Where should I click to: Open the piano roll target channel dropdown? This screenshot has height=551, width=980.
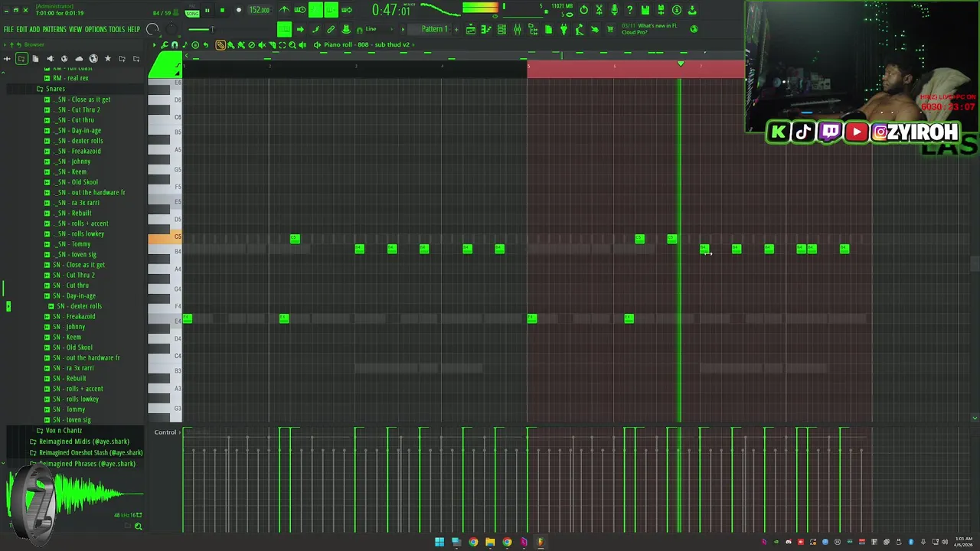click(x=367, y=44)
